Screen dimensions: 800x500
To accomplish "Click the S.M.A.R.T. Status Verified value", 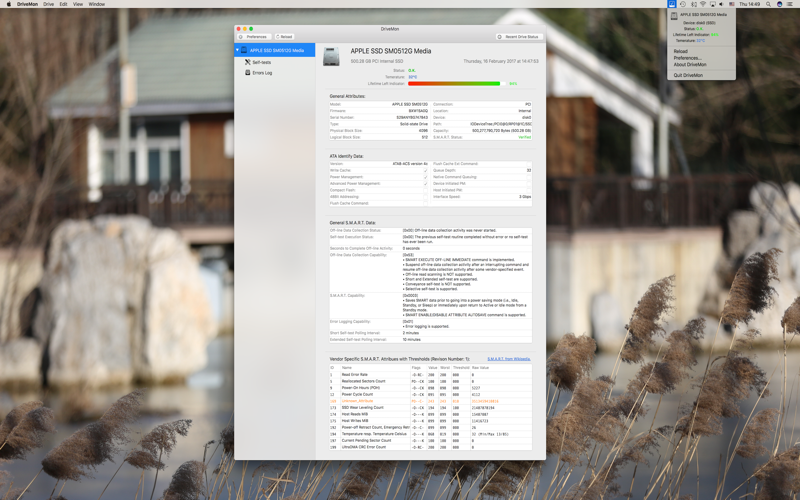I will (x=524, y=137).
